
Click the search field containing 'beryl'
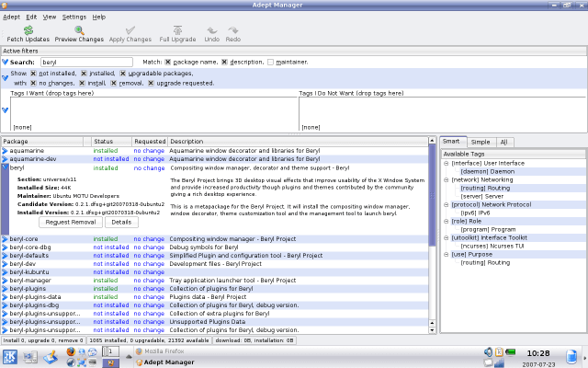pyautogui.click(x=86, y=62)
